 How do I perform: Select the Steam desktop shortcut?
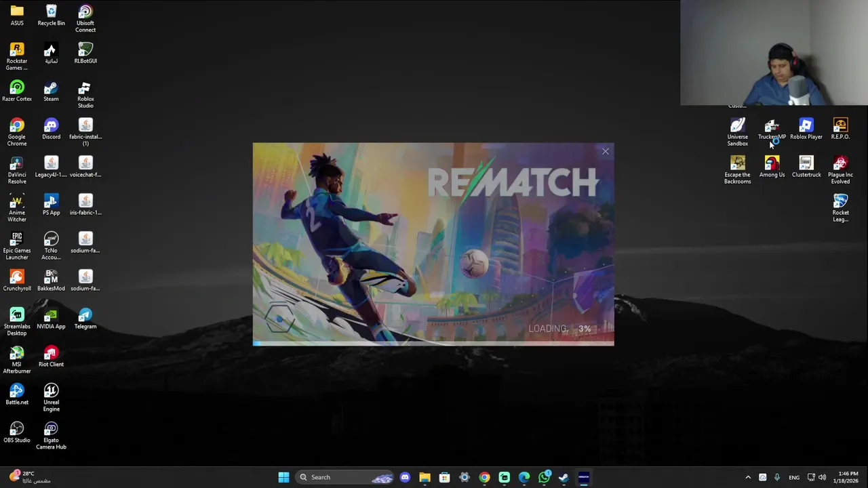[x=51, y=91]
